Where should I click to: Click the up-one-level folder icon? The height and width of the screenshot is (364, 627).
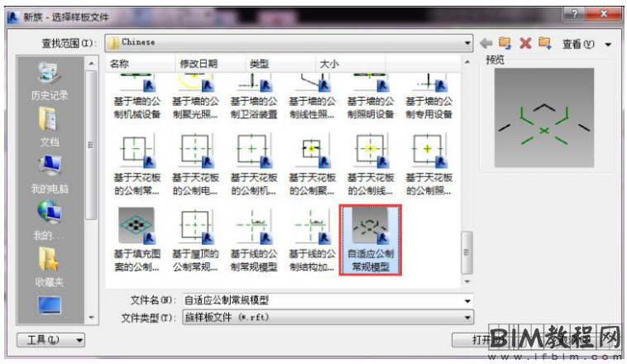505,43
